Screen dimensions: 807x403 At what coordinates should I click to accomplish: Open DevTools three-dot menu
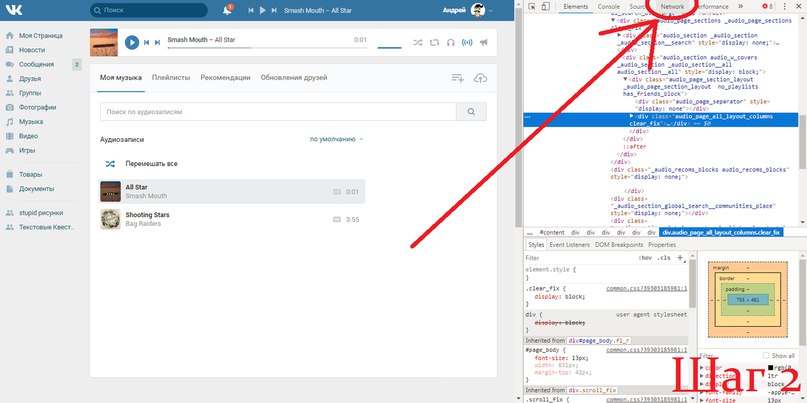click(x=784, y=6)
